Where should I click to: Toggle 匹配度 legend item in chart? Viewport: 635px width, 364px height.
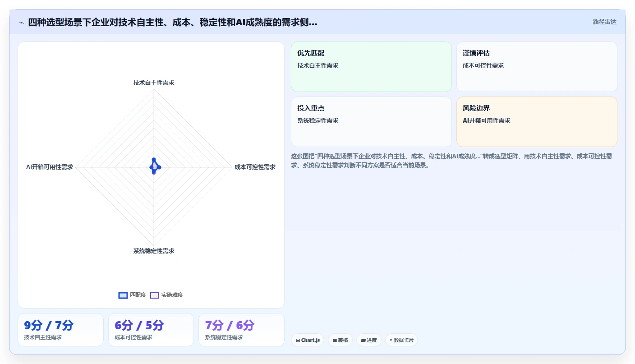pos(132,295)
